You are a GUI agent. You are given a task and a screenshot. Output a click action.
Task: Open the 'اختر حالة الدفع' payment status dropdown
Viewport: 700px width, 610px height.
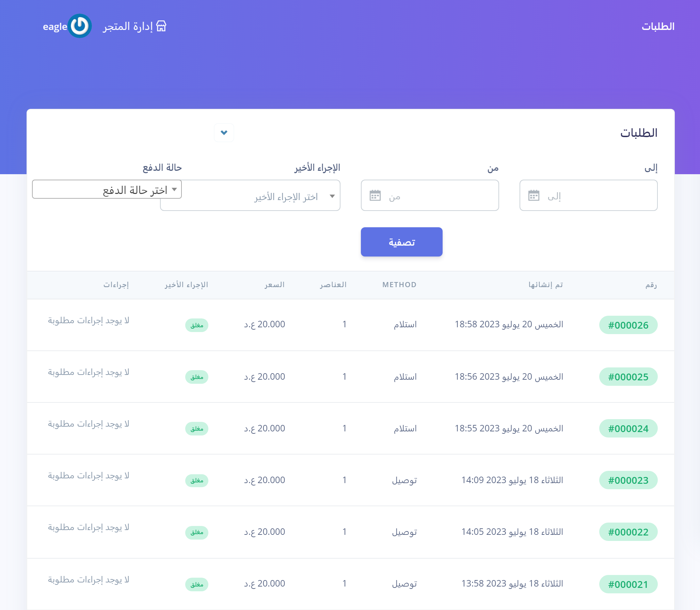tap(107, 189)
